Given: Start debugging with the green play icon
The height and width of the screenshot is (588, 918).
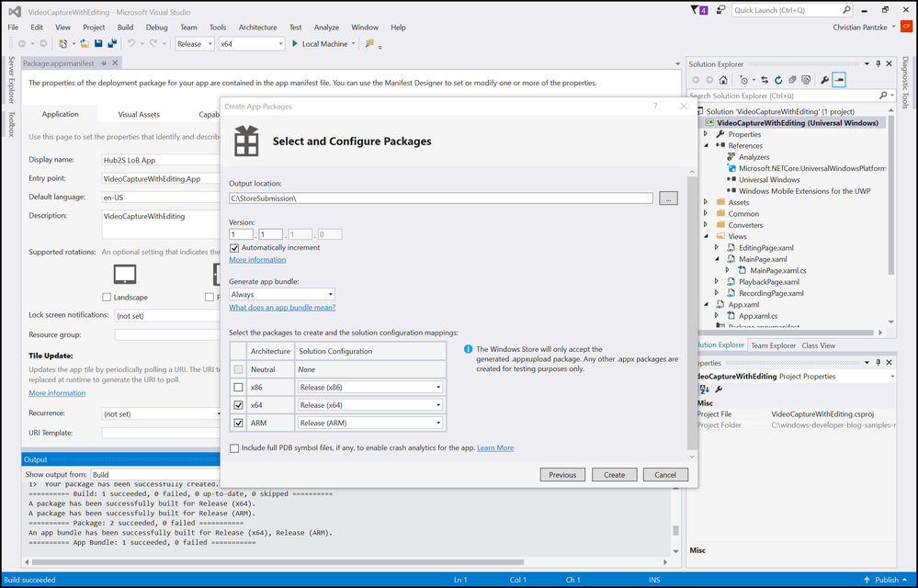Looking at the screenshot, I should [x=295, y=43].
